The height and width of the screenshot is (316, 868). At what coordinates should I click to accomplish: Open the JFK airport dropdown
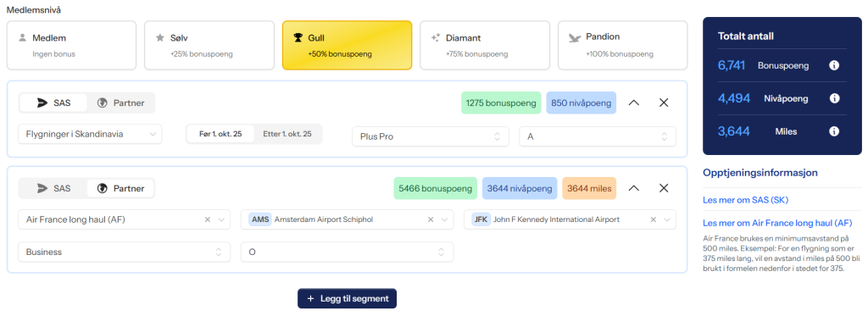tap(570, 219)
